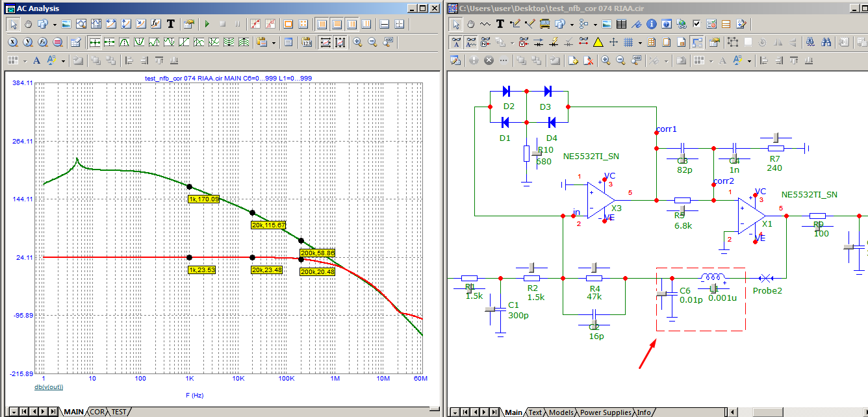Open dropdown beside font color icon in AC Analysis
Viewport: 868px width, 417px height.
[63, 60]
